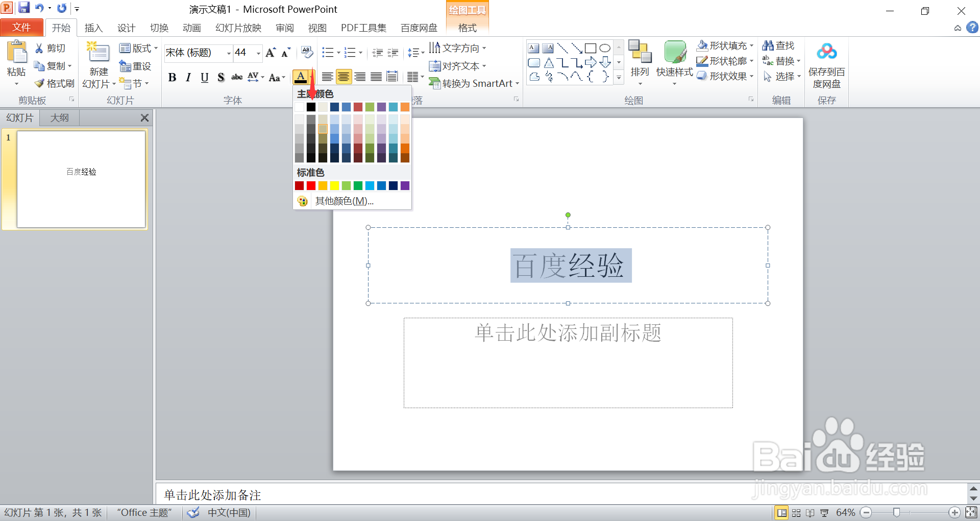Click language indicator 中文(中国) in status bar
This screenshot has width=980, height=521.
click(x=229, y=512)
